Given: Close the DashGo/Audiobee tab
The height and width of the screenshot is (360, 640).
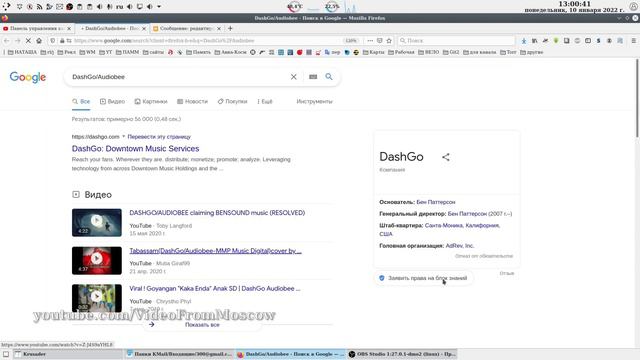Looking at the screenshot, I should point(144,29).
